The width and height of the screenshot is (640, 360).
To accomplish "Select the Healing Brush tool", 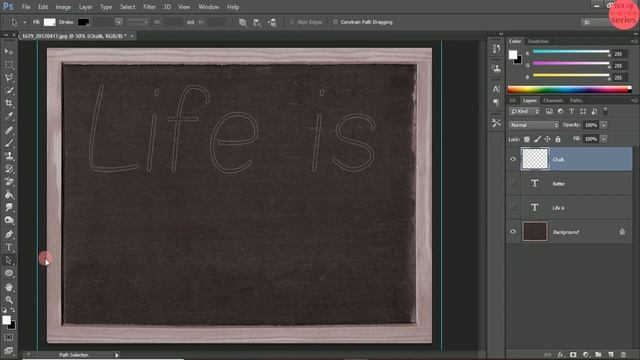I will click(x=9, y=130).
